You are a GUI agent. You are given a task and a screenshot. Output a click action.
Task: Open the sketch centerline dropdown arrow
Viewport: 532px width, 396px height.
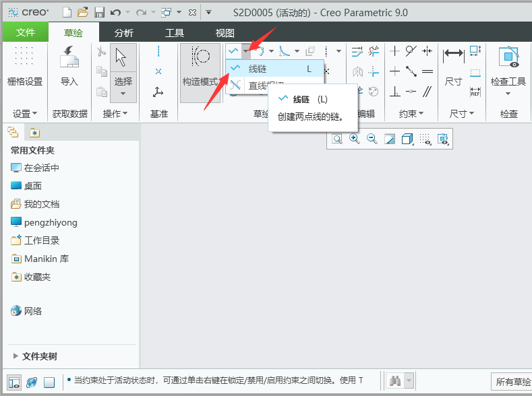[x=338, y=51]
